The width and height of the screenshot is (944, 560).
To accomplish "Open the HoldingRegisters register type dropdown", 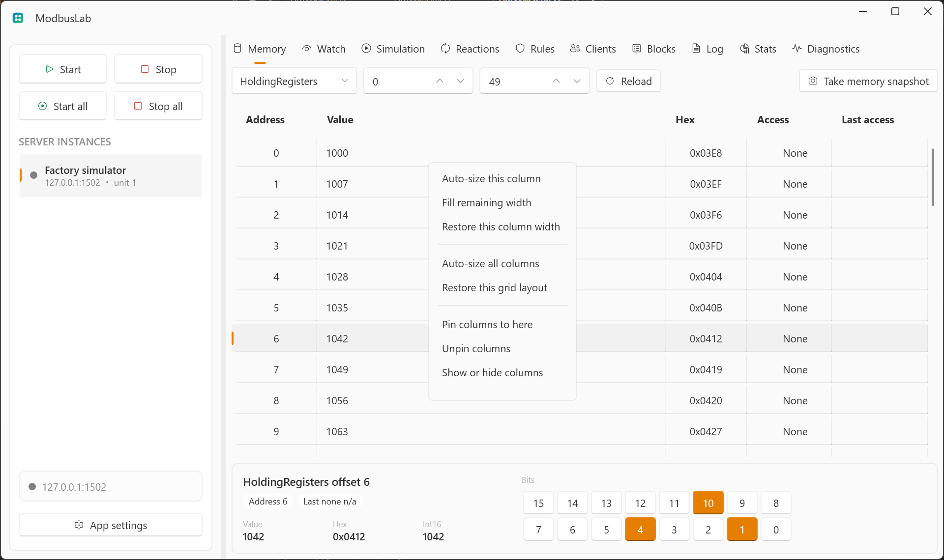I will 294,81.
